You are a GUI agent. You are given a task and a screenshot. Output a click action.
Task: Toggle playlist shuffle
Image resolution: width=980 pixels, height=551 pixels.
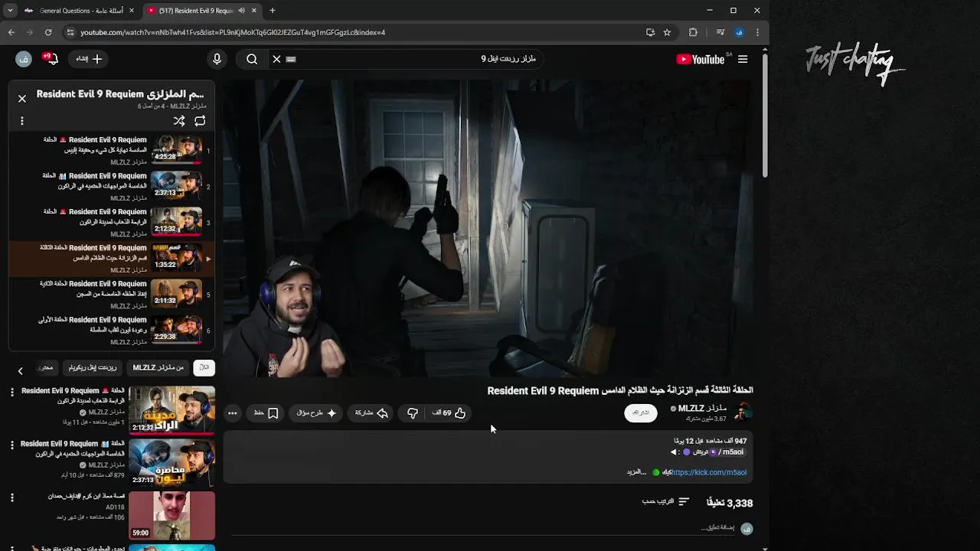point(179,121)
